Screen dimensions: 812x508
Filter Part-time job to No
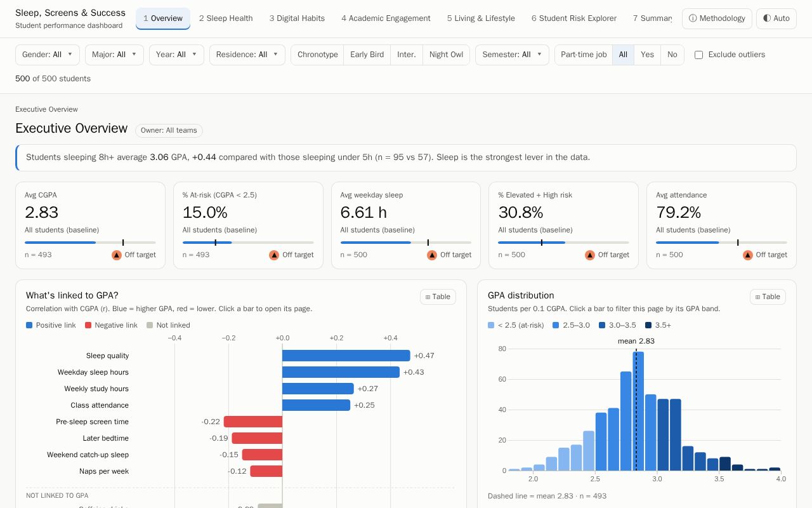pyautogui.click(x=672, y=55)
